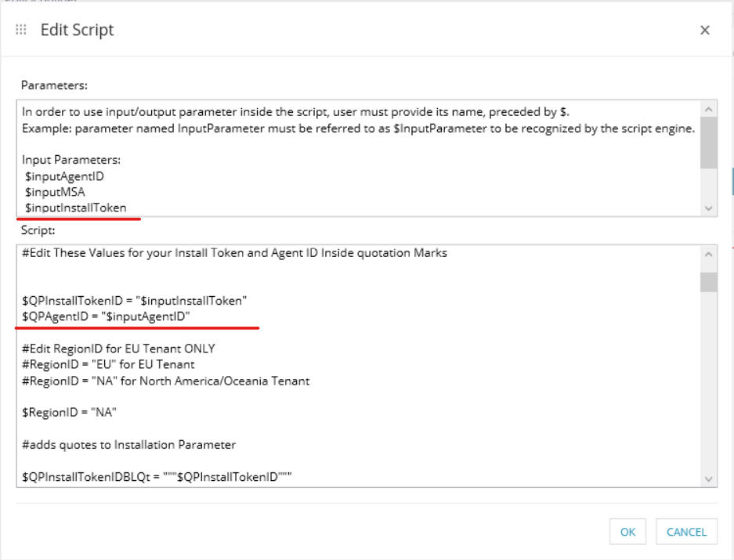
Task: Confirm the script with OK
Action: click(627, 532)
